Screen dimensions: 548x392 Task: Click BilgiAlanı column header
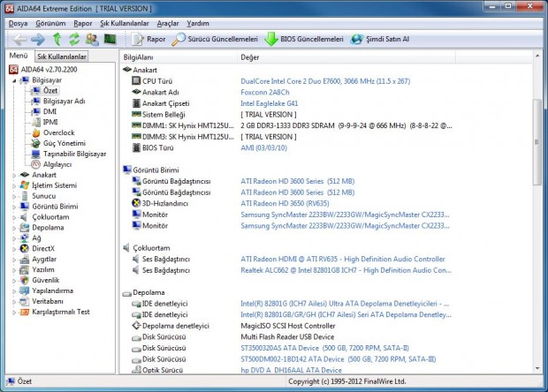pos(179,57)
